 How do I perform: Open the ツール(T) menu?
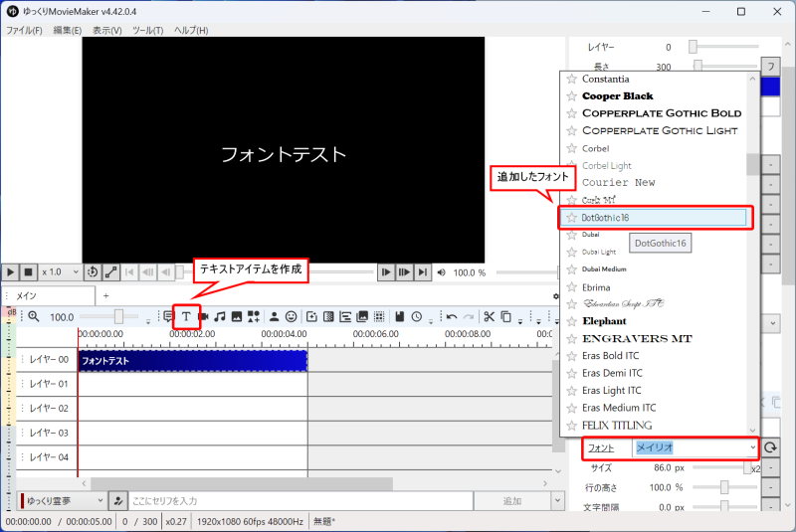click(x=147, y=31)
